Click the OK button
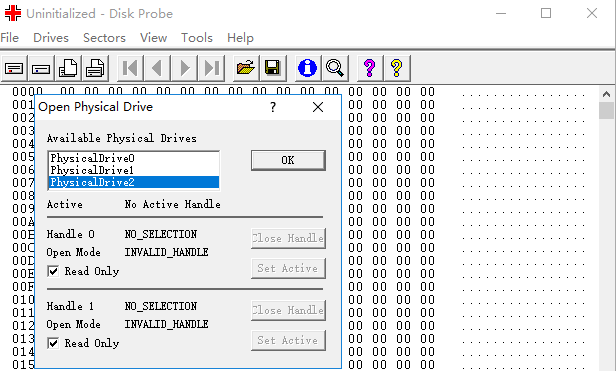This screenshot has width=616, height=371. (x=288, y=160)
